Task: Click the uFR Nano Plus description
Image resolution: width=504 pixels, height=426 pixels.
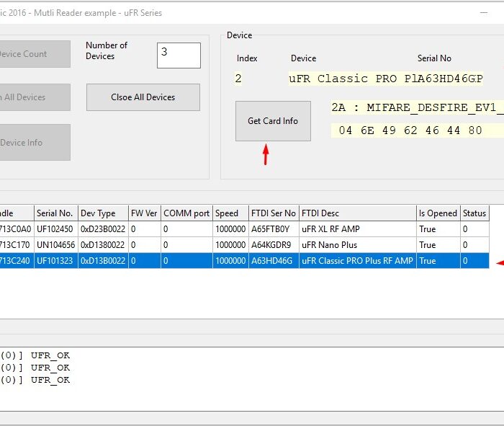Action: [x=358, y=245]
